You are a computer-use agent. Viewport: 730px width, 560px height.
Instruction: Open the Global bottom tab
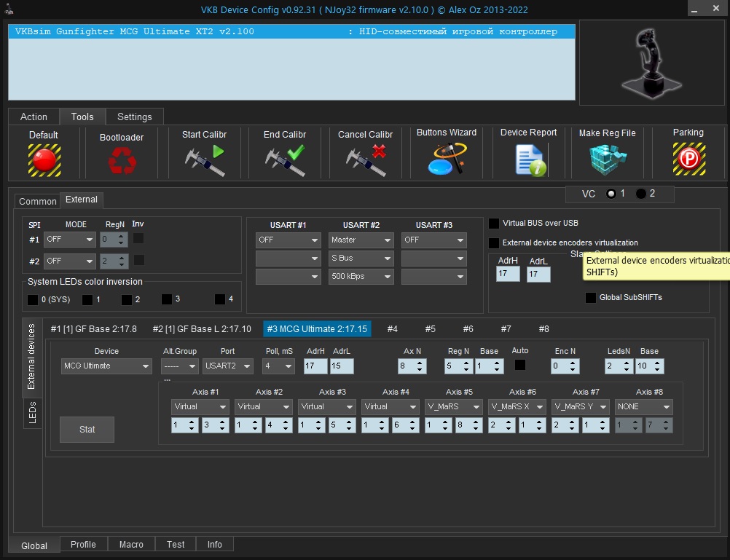34,545
